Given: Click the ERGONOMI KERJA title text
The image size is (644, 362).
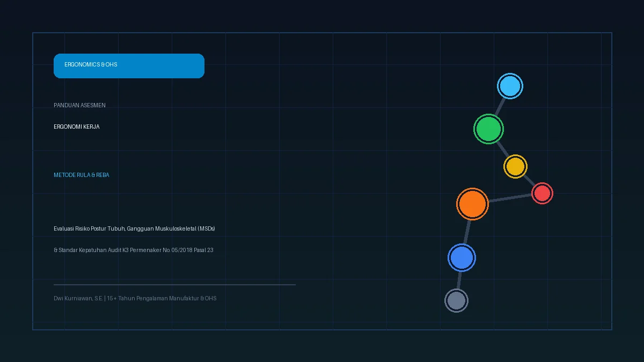Looking at the screenshot, I should pyautogui.click(x=77, y=127).
